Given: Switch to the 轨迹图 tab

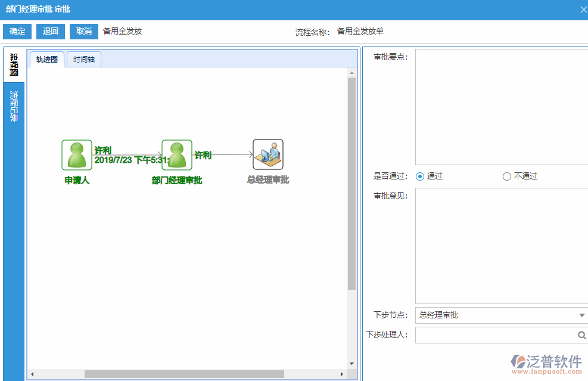Looking at the screenshot, I should [46, 59].
